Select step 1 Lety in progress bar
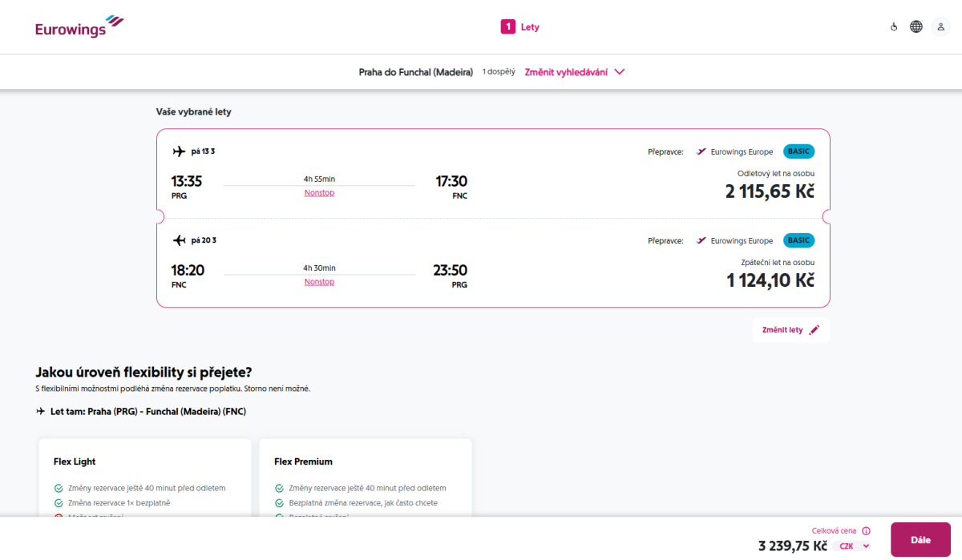 (x=520, y=27)
